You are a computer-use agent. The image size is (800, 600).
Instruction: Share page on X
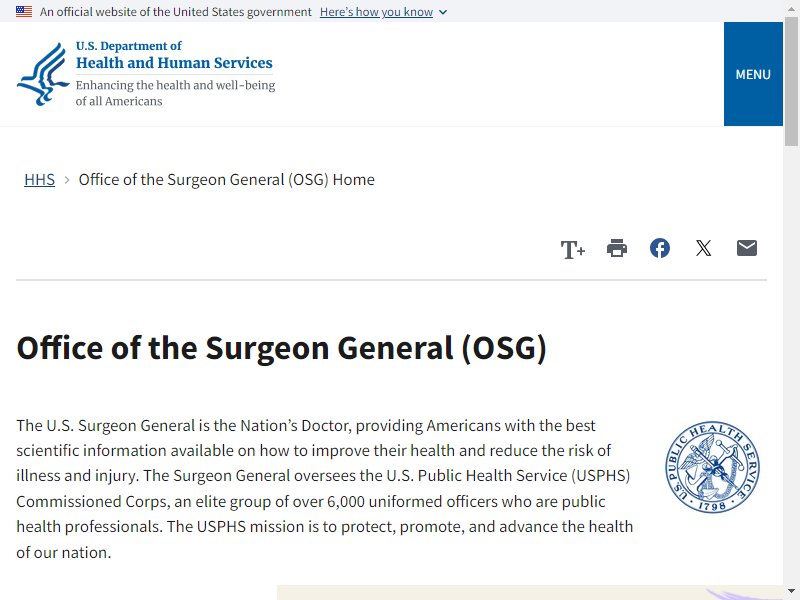[704, 248]
